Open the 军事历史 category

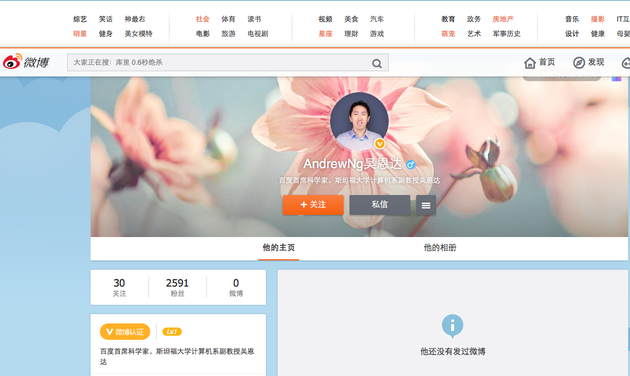point(507,34)
